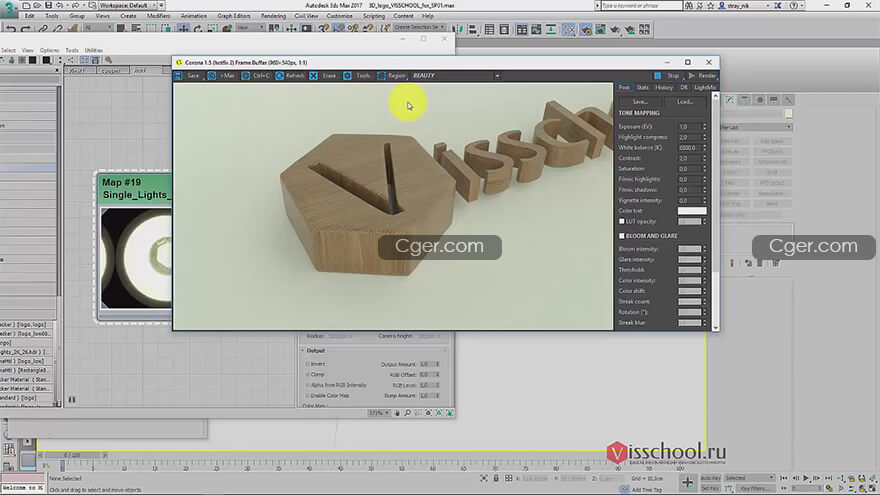880x495 pixels.
Task: Open the Create Selection Set dropdown
Action: (x=419, y=27)
